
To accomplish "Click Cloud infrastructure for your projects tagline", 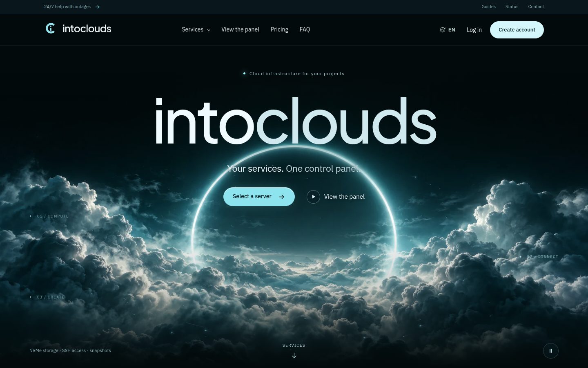I will tap(297, 74).
